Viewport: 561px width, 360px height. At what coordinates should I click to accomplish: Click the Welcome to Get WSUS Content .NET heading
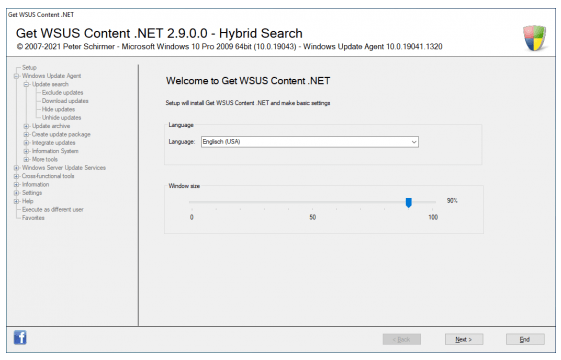click(x=248, y=81)
